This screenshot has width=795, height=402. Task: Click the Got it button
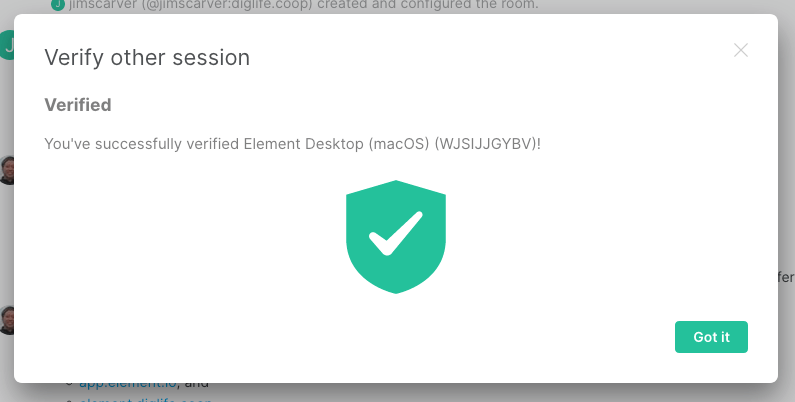tap(711, 337)
